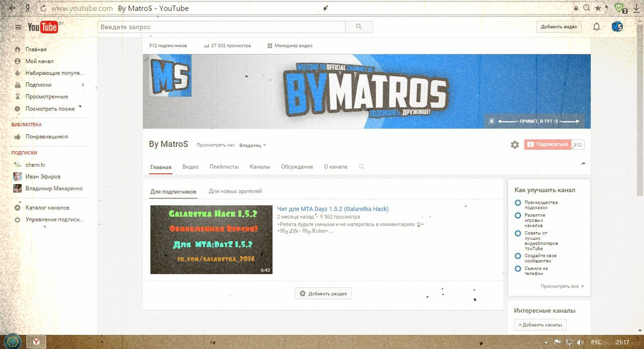Open the Владелец view-as dropdown
Viewport: 644px width, 349px height.
(x=253, y=145)
